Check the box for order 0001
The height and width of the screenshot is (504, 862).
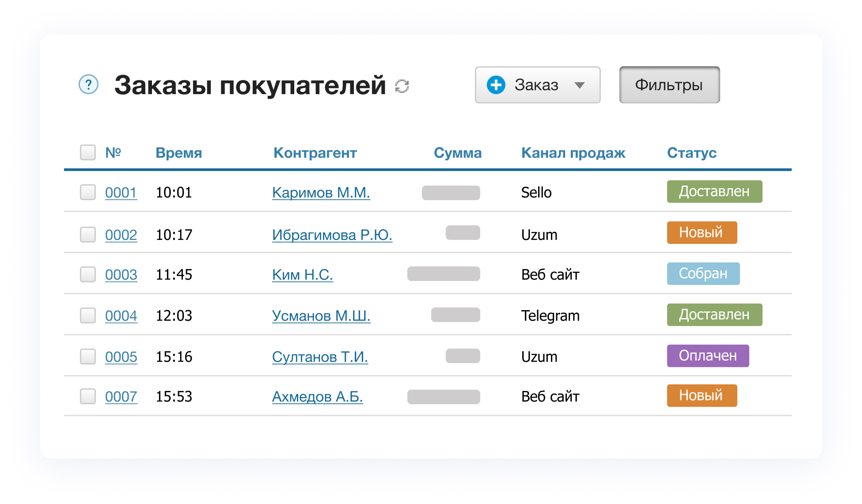88,192
